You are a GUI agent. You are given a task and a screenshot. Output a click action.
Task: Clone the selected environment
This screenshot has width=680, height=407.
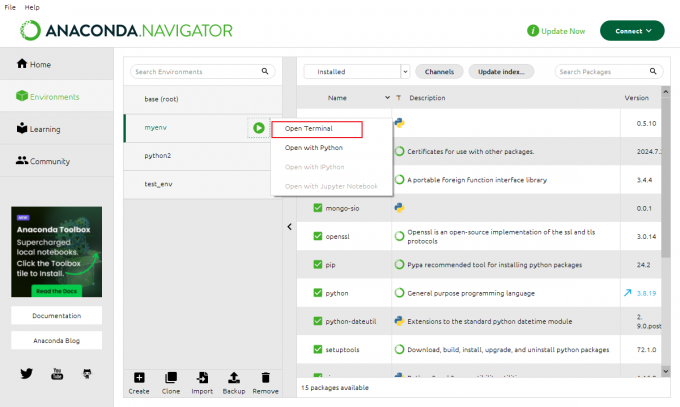pos(171,383)
